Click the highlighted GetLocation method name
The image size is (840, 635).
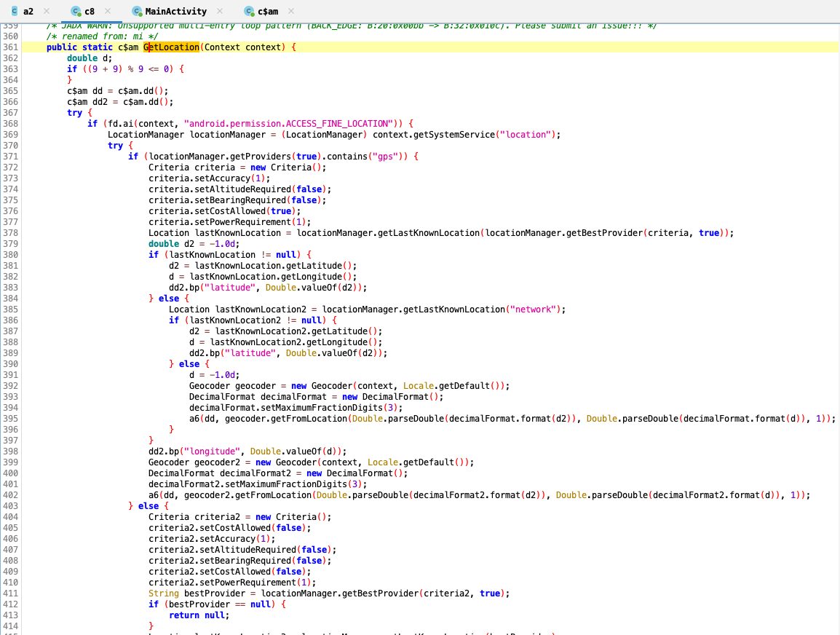point(172,47)
